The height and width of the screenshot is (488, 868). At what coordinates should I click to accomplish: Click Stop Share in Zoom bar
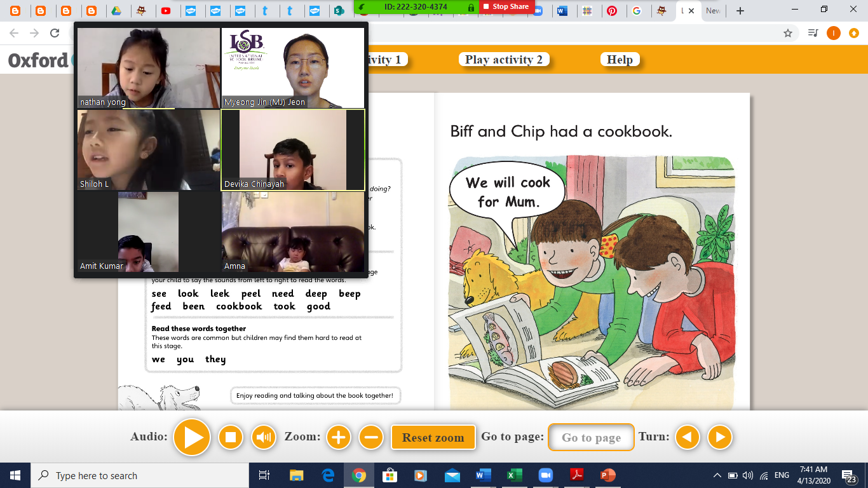coord(506,6)
